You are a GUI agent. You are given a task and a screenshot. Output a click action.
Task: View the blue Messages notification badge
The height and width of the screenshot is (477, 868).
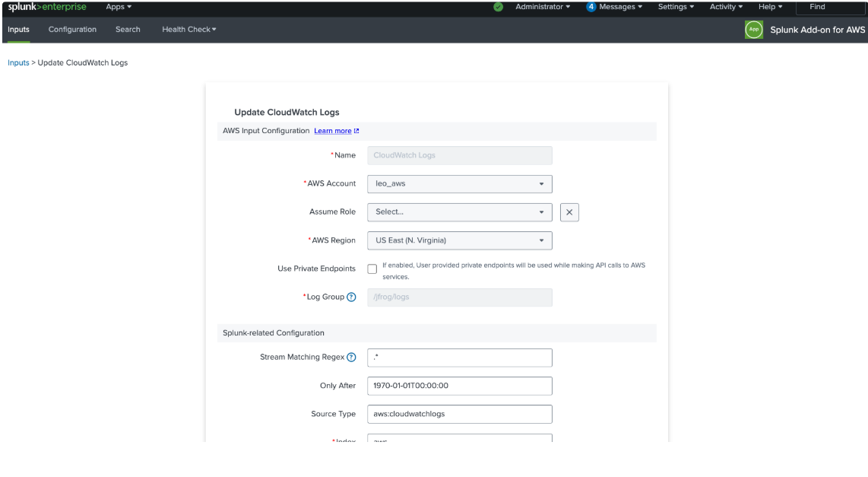pyautogui.click(x=592, y=7)
